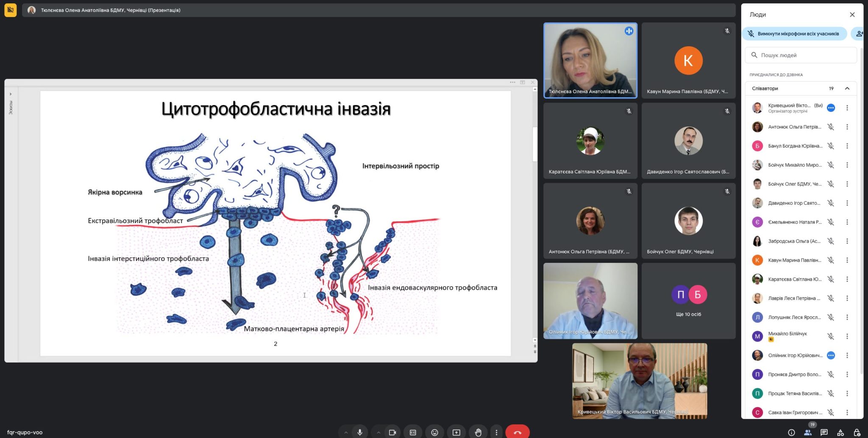
Task: Open bottom toolbar three-dot more options menu
Action: [x=496, y=432]
